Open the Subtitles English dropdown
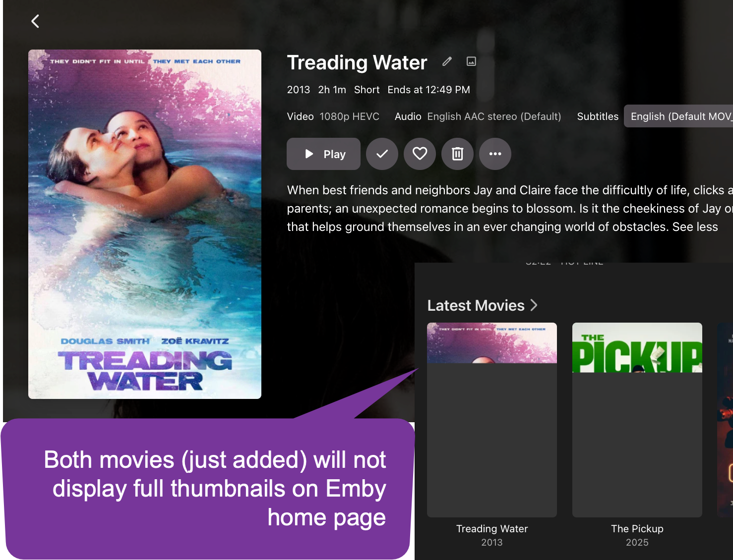 click(x=678, y=116)
